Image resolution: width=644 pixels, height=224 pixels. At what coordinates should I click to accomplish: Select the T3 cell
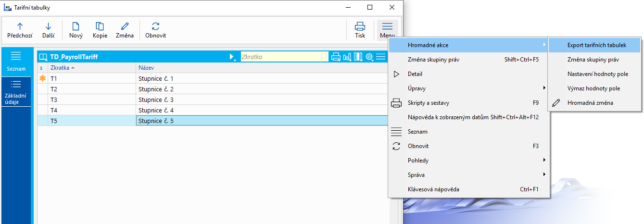click(x=92, y=100)
